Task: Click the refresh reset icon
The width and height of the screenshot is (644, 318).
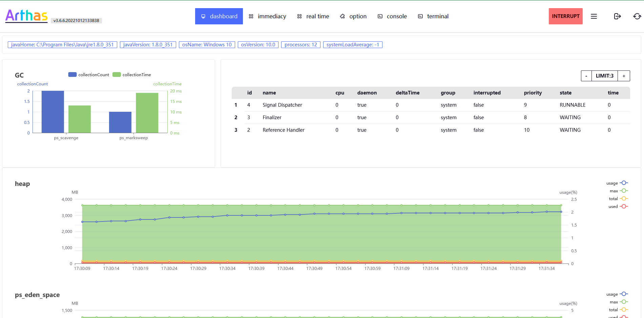Action: pyautogui.click(x=637, y=16)
